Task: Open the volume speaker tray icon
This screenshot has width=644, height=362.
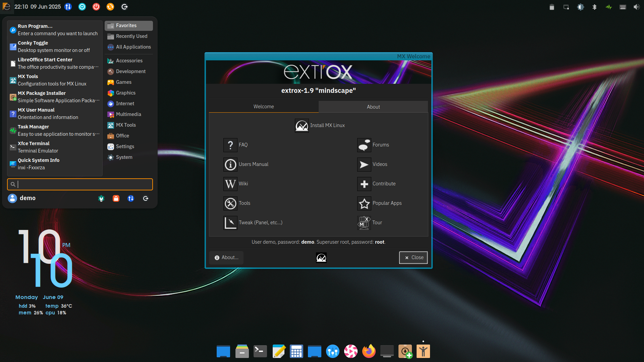Action: tap(637, 7)
